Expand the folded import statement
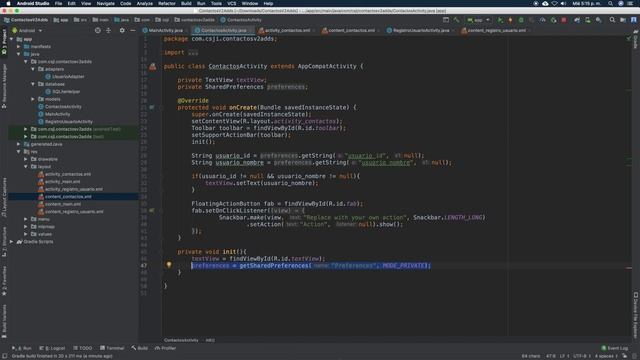 (193, 52)
